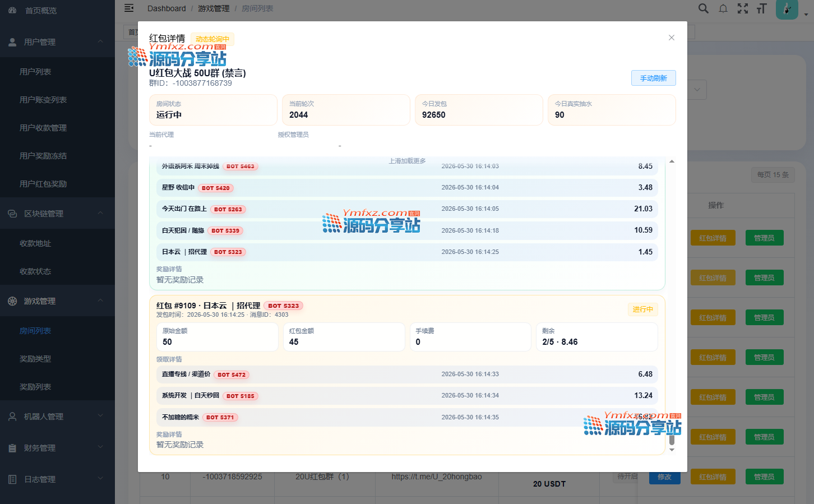Click the BOT 5263 tag
The width and height of the screenshot is (814, 504).
228,210
